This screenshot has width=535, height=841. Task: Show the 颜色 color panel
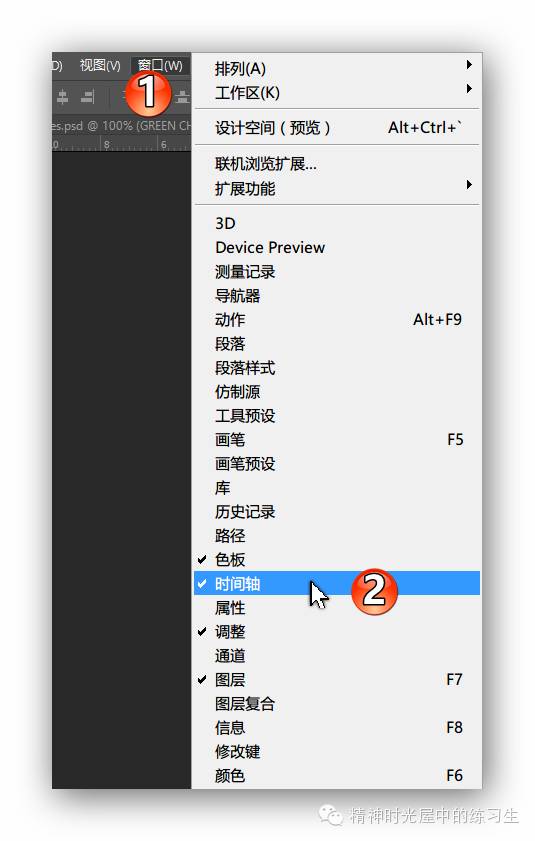tap(336, 776)
